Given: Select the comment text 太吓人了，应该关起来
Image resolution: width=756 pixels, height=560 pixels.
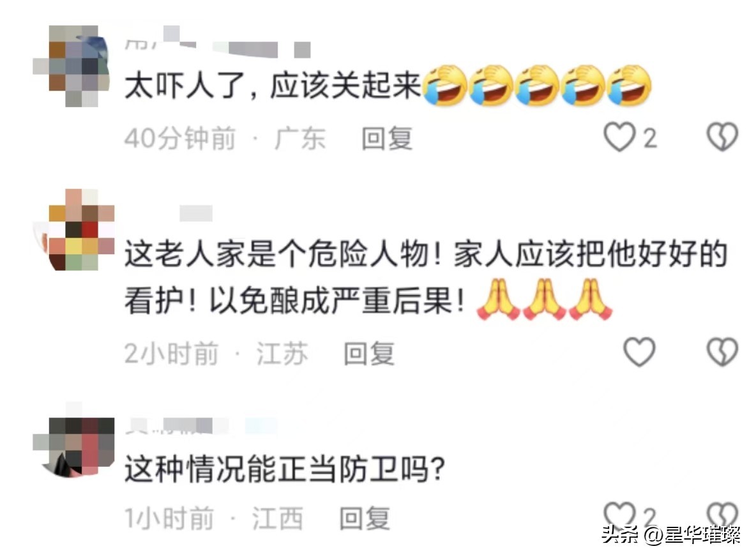Looking at the screenshot, I should [x=273, y=86].
